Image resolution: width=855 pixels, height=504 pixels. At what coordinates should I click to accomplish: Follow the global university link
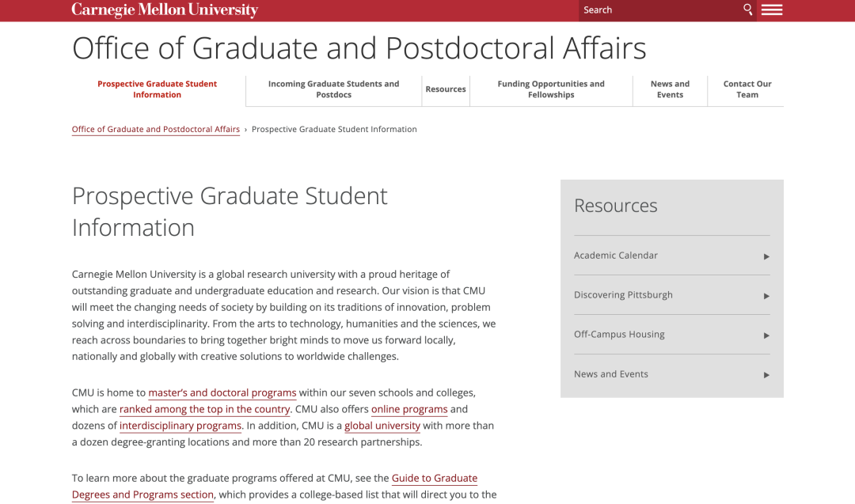click(382, 426)
